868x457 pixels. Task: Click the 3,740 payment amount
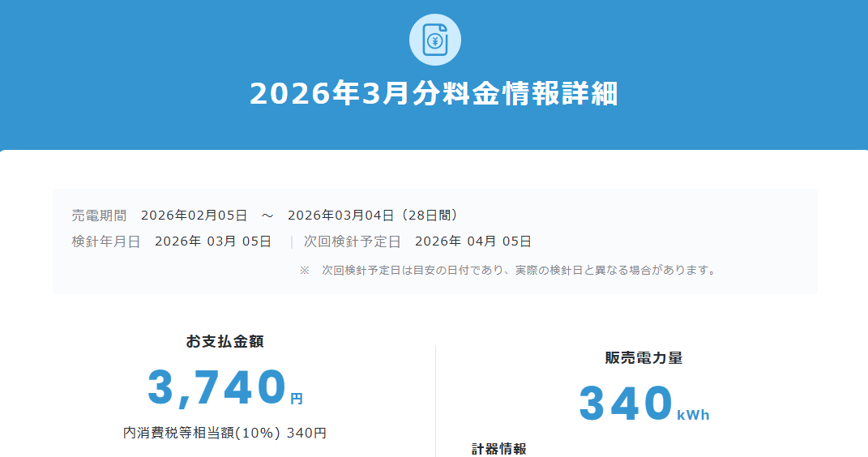click(217, 387)
